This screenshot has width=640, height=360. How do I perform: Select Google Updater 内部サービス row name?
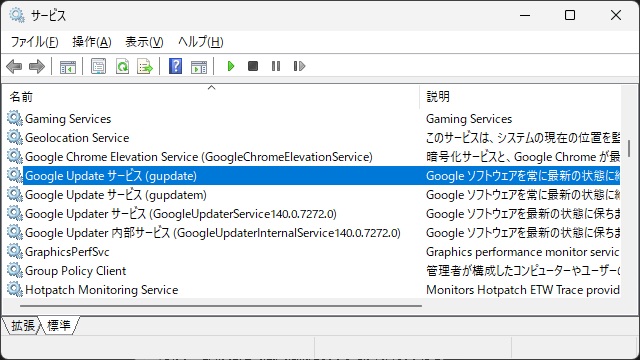pos(213,233)
